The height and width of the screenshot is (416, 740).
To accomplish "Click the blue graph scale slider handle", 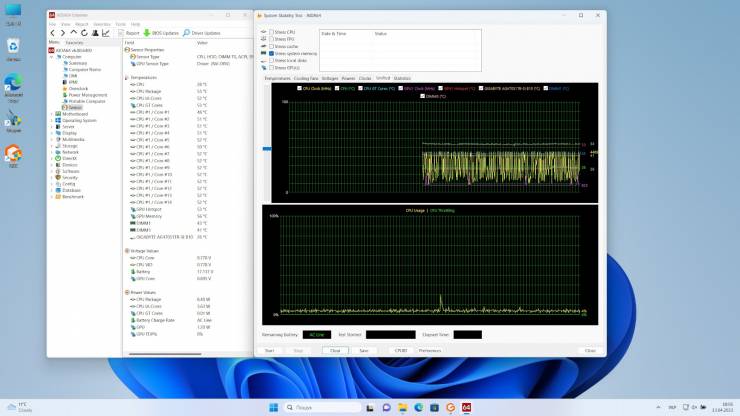I will (267, 149).
